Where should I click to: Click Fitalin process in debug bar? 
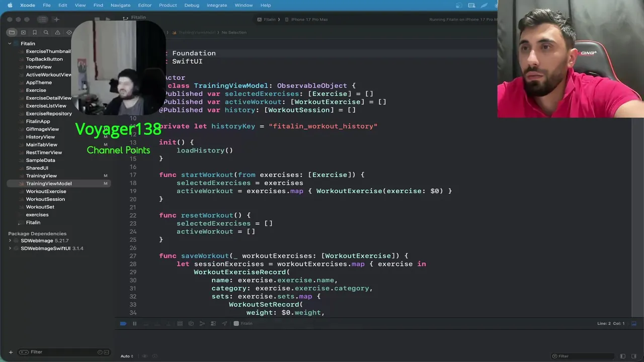point(243,324)
